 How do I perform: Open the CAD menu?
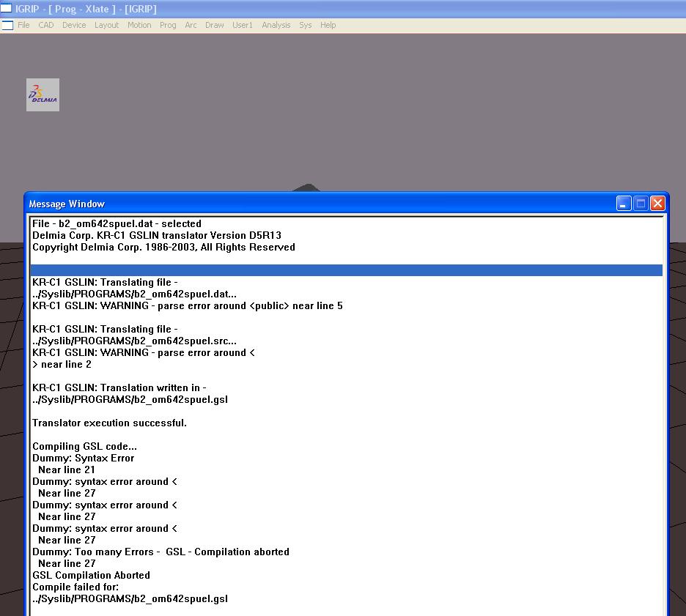[46, 26]
